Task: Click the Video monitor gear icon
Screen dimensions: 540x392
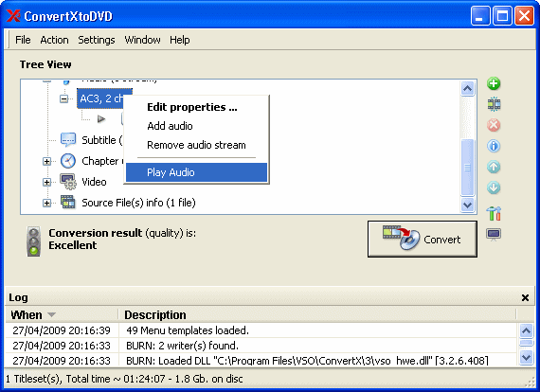Action: click(x=68, y=182)
